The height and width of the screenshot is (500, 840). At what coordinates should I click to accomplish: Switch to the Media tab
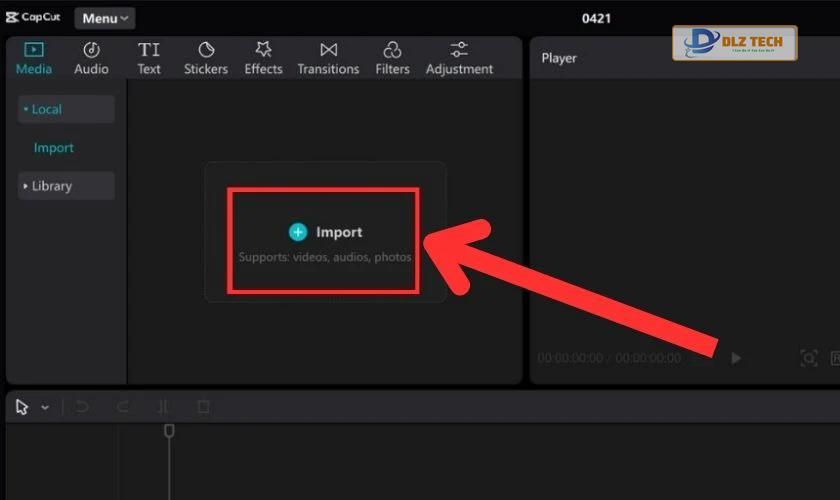(x=34, y=58)
